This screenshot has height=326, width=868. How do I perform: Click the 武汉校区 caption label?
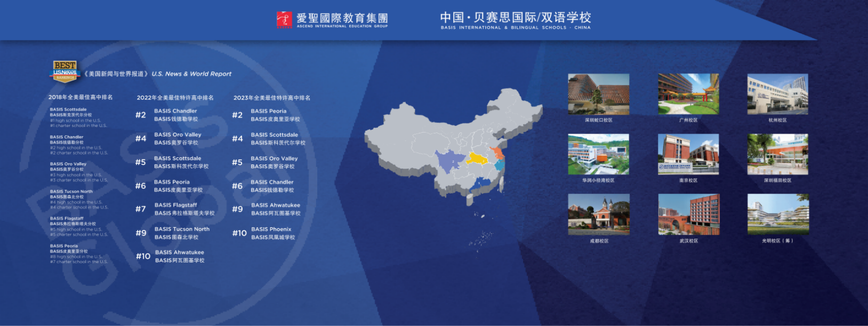689,241
